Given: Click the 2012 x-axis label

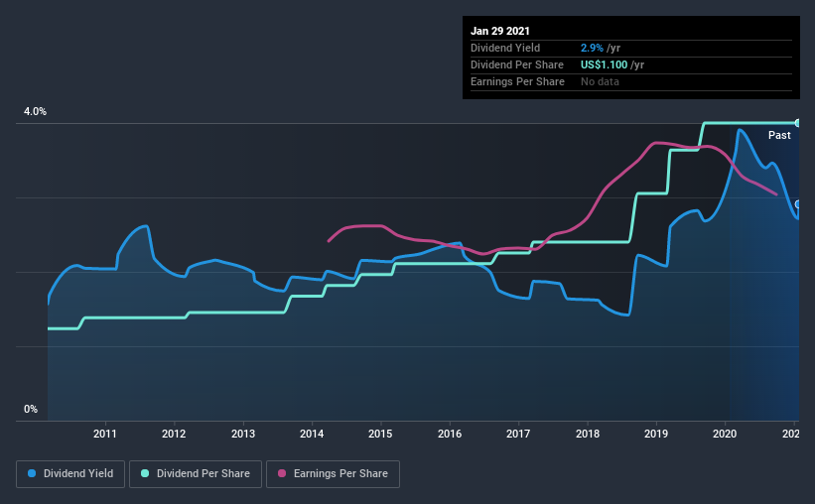Looking at the screenshot, I should [174, 434].
